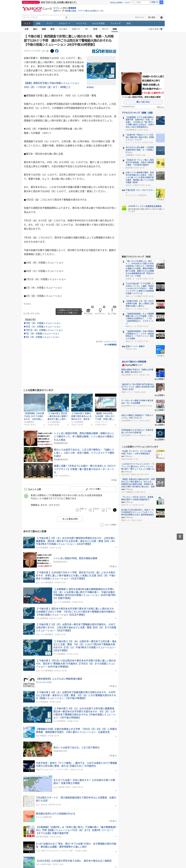Click the ヘルプ link at top
This screenshot has width=186, height=868.
point(127,2)
